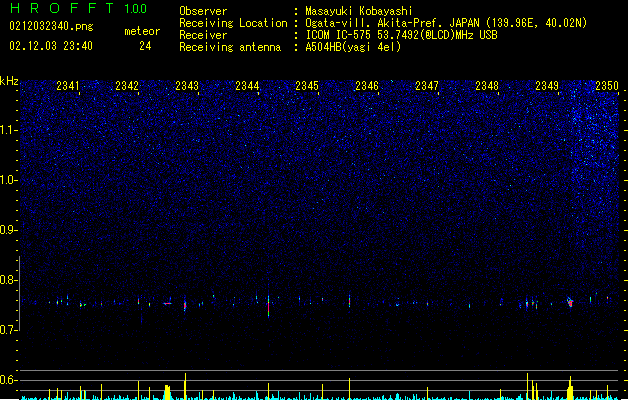Click the 2350 time marker

point(607,86)
